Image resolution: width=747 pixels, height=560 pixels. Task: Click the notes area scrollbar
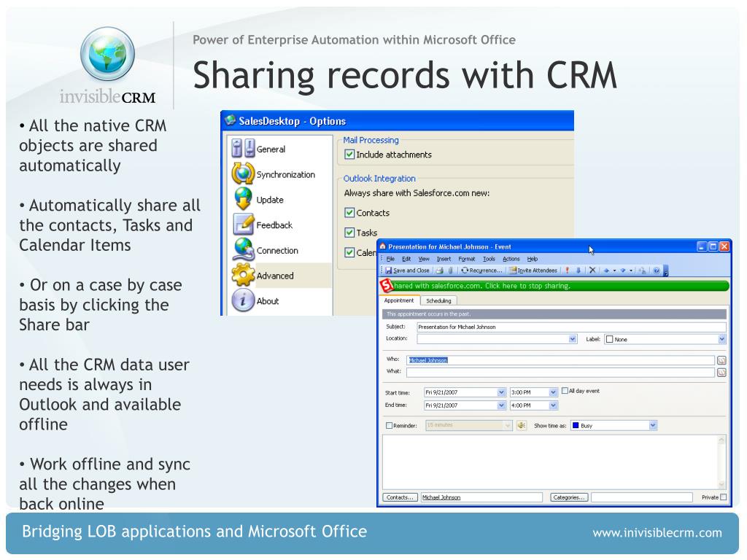coord(721,462)
